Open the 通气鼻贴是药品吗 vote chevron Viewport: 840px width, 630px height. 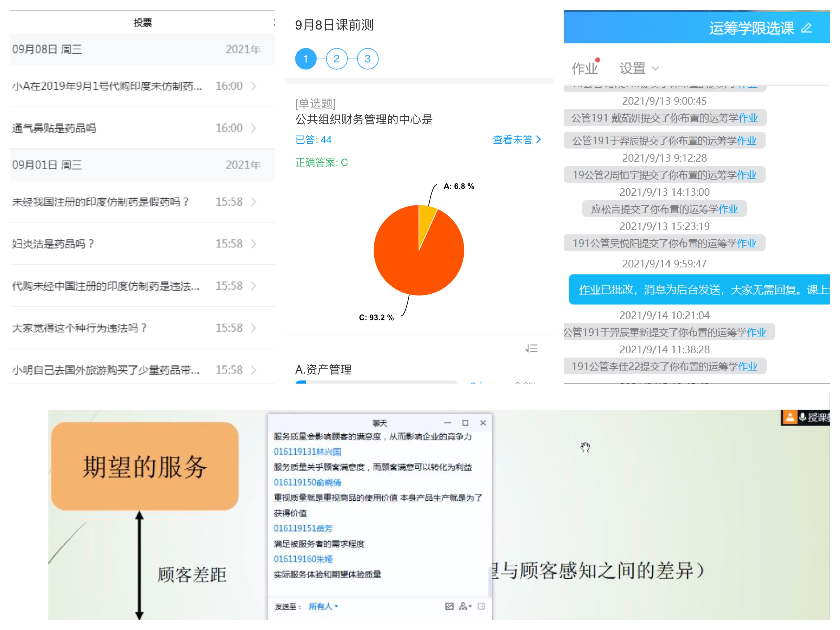click(x=254, y=128)
